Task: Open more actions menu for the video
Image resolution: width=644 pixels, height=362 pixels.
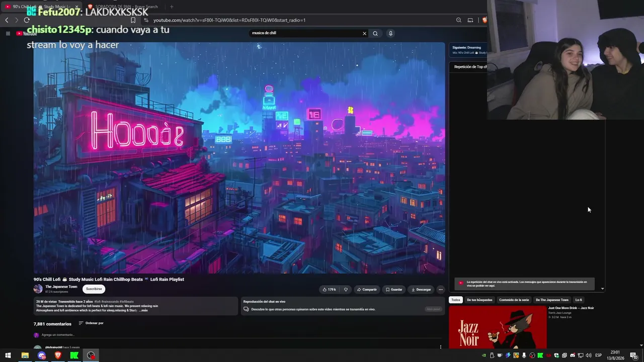Action: coord(440,290)
